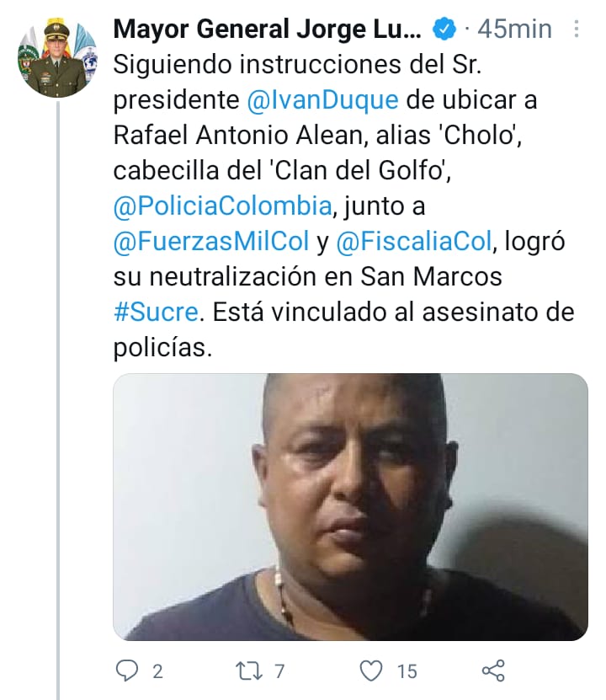Open the #Sucre hashtag
This screenshot has width=606, height=700.
[156, 312]
